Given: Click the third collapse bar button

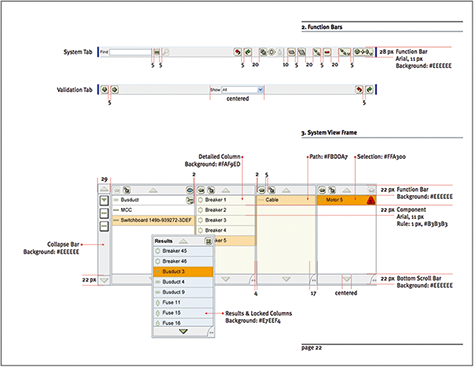Looking at the screenshot, I should coord(104,226).
